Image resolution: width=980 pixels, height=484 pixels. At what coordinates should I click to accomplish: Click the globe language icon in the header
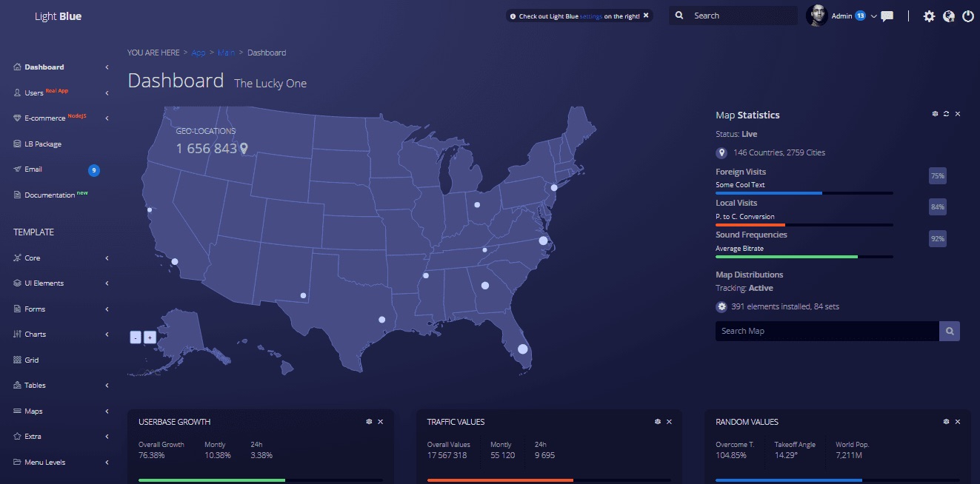(x=948, y=16)
